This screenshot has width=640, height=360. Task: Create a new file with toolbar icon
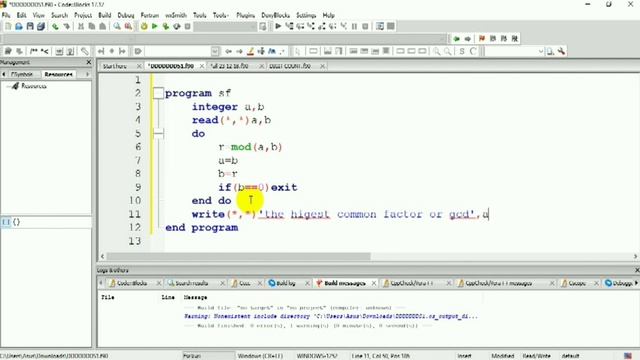pos(8,27)
